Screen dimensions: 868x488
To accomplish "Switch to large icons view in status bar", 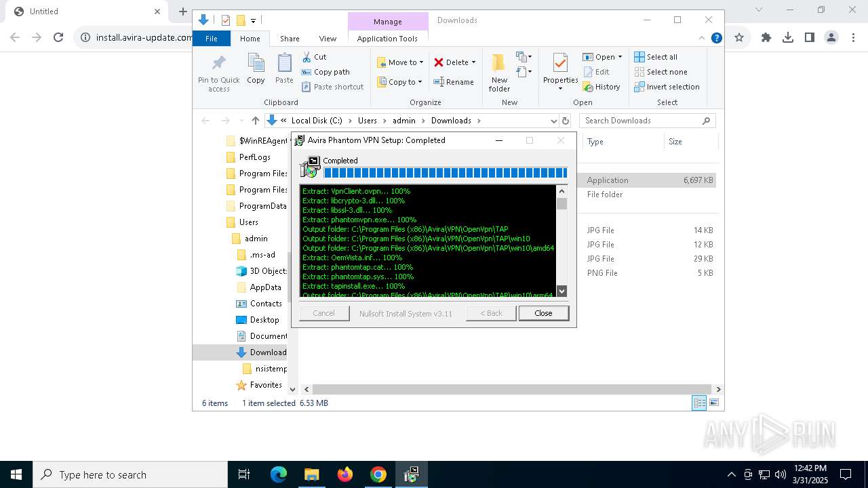I will [714, 403].
